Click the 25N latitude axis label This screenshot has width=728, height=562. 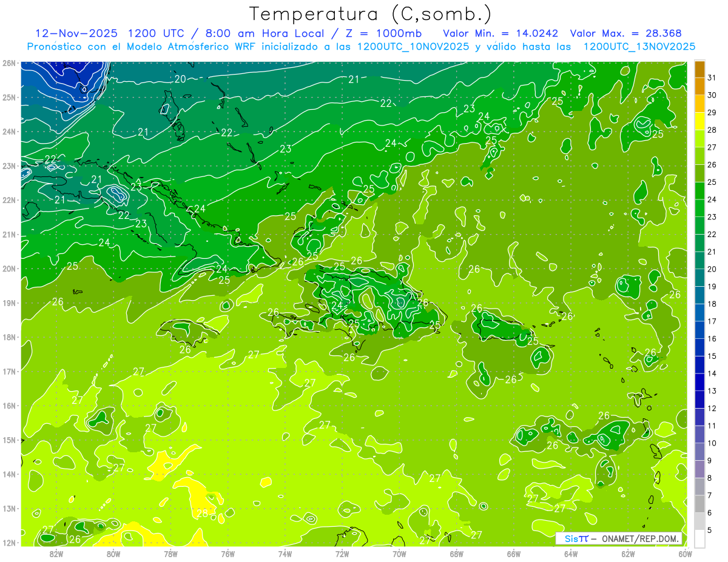9,97
